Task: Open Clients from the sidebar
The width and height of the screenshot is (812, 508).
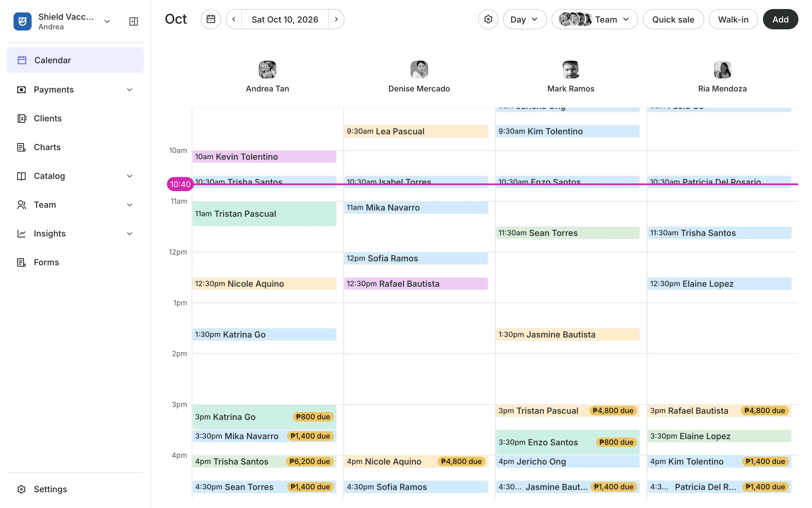Action: pyautogui.click(x=75, y=118)
